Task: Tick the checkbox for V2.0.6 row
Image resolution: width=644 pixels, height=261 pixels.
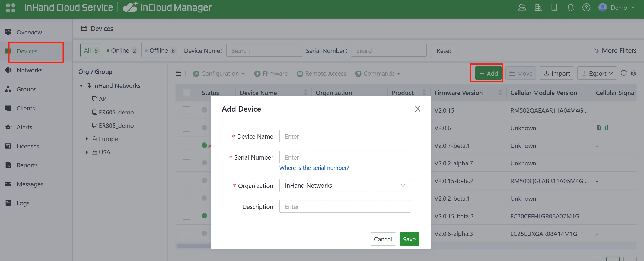Action: [x=186, y=128]
